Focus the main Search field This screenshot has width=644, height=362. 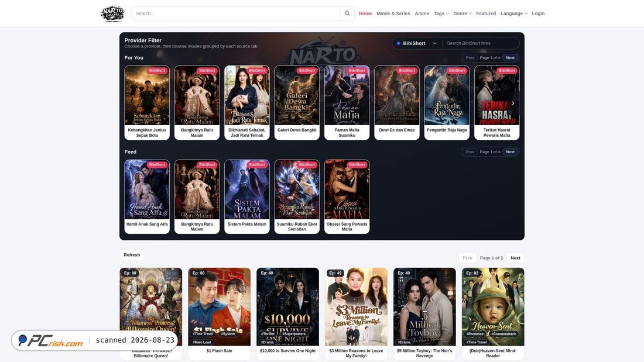coord(236,13)
